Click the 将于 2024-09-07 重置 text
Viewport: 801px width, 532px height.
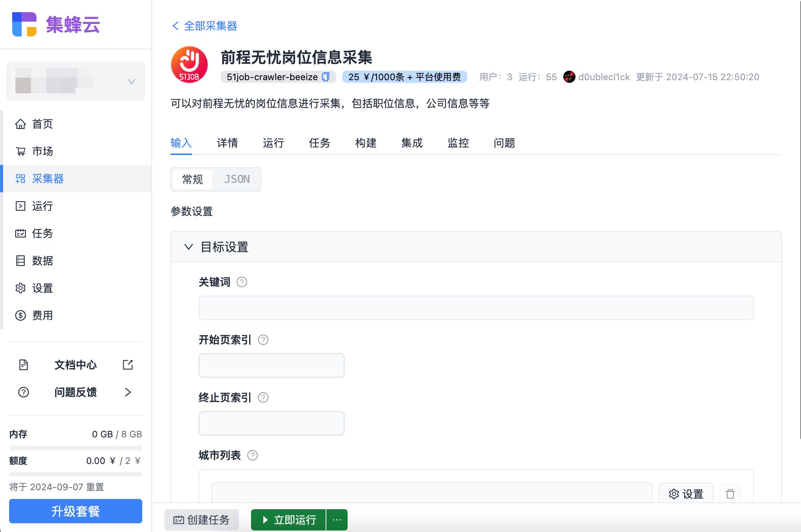(x=57, y=487)
